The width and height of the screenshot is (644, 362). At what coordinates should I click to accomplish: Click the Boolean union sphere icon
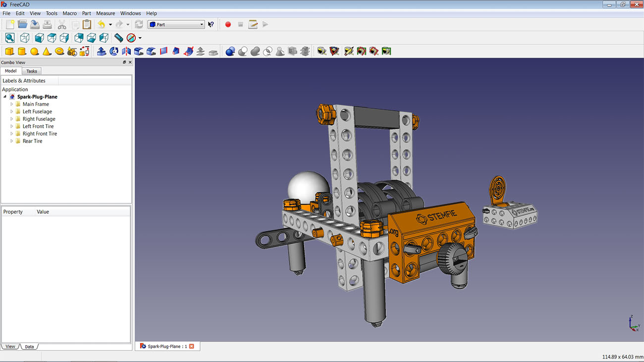tap(230, 51)
